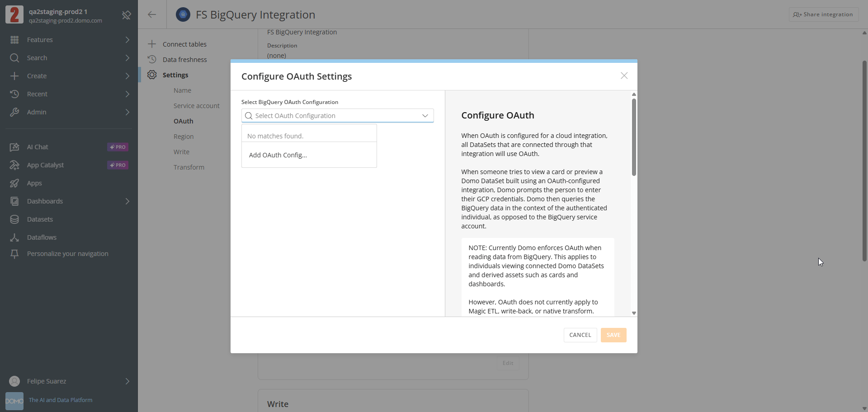Screen dimensions: 868x412
Task: Click the Connect tables plus icon
Action: 152,44
